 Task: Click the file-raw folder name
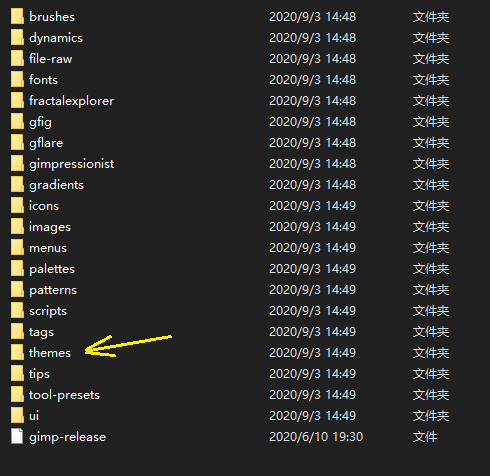pos(50,59)
